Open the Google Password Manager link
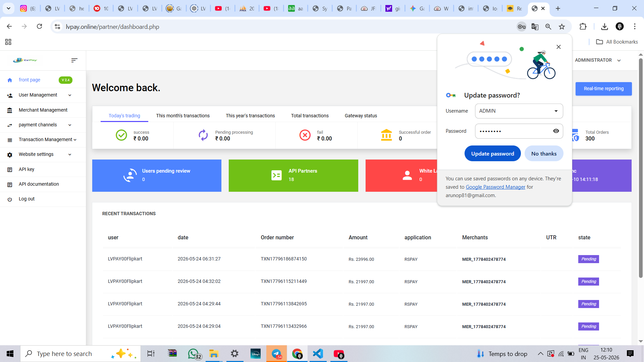This screenshot has height=362, width=644. (495, 187)
